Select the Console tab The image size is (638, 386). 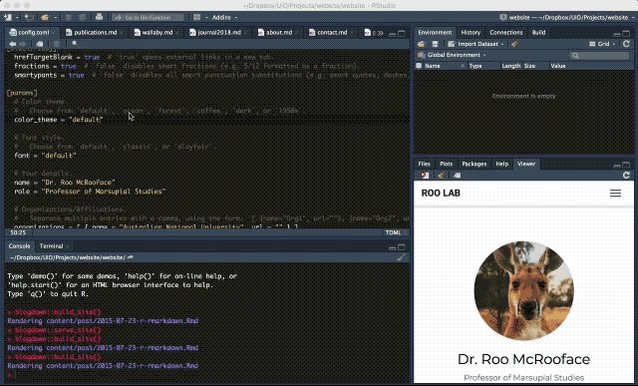pyautogui.click(x=20, y=246)
